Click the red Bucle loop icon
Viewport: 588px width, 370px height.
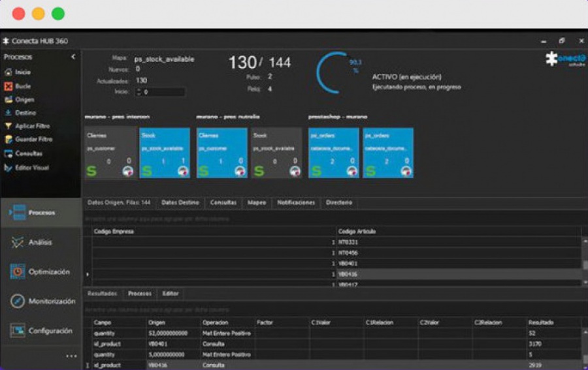(x=8, y=86)
